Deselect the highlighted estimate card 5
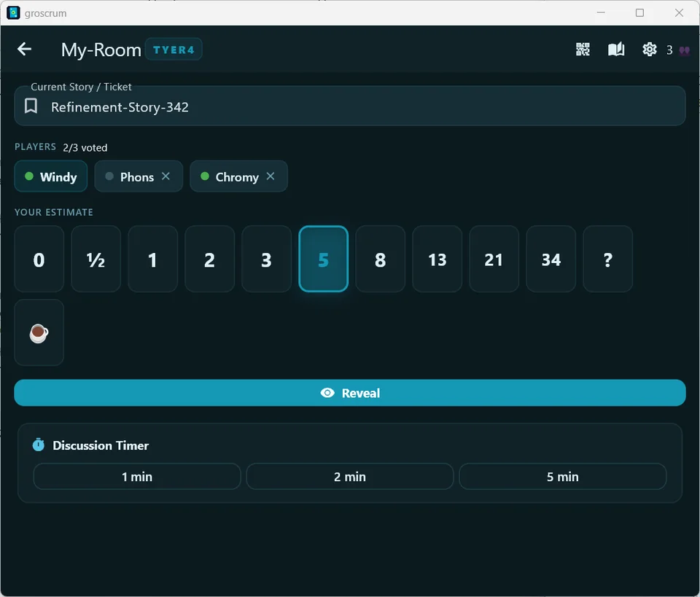700x597 pixels. [x=323, y=259]
